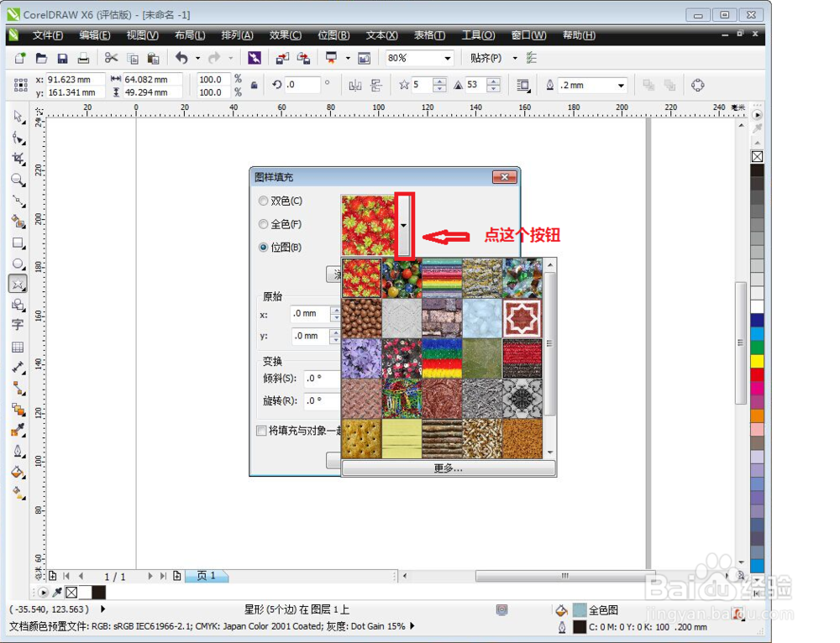
Task: Select the Table tool
Action: tap(18, 347)
